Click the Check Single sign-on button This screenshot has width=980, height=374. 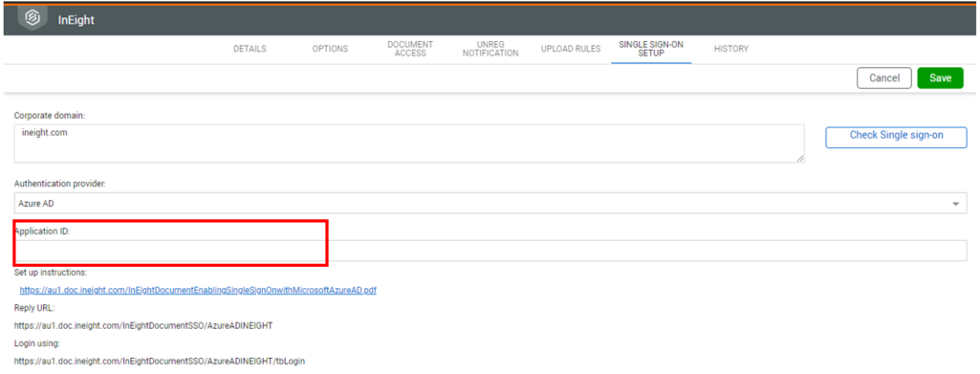click(896, 137)
